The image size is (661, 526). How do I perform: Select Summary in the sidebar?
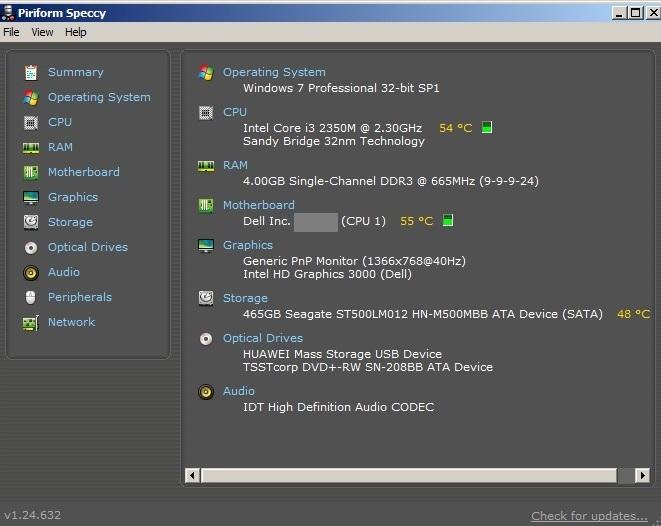coord(76,72)
